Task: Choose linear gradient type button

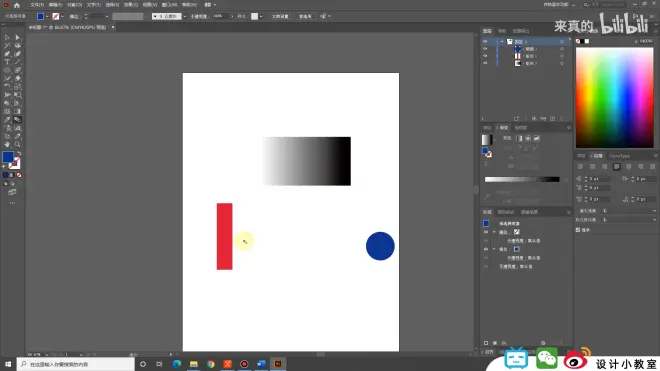Action: click(519, 138)
